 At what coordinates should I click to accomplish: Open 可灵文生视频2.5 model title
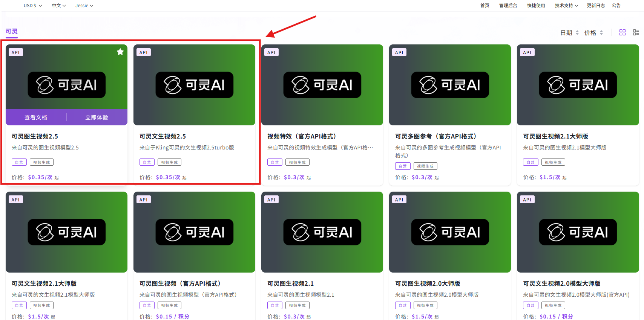coord(163,136)
